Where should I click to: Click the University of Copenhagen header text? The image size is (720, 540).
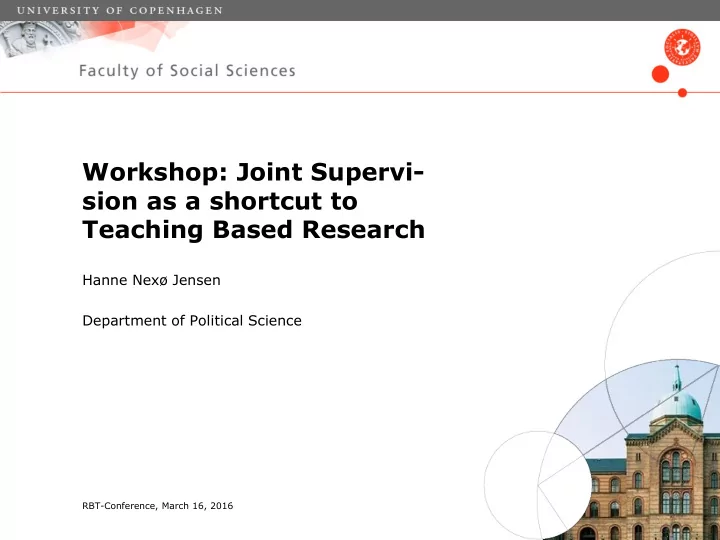[x=119, y=10]
